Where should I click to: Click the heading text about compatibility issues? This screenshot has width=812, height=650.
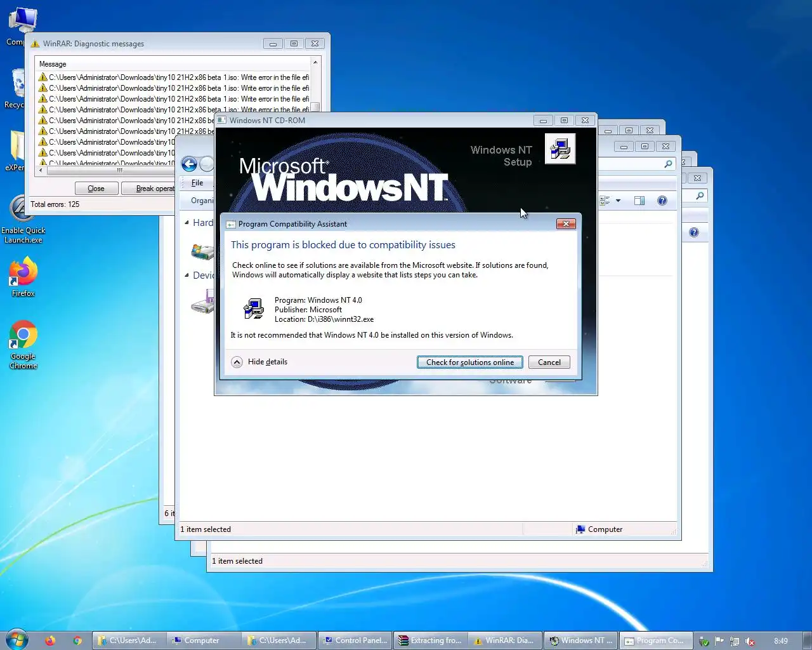(343, 245)
